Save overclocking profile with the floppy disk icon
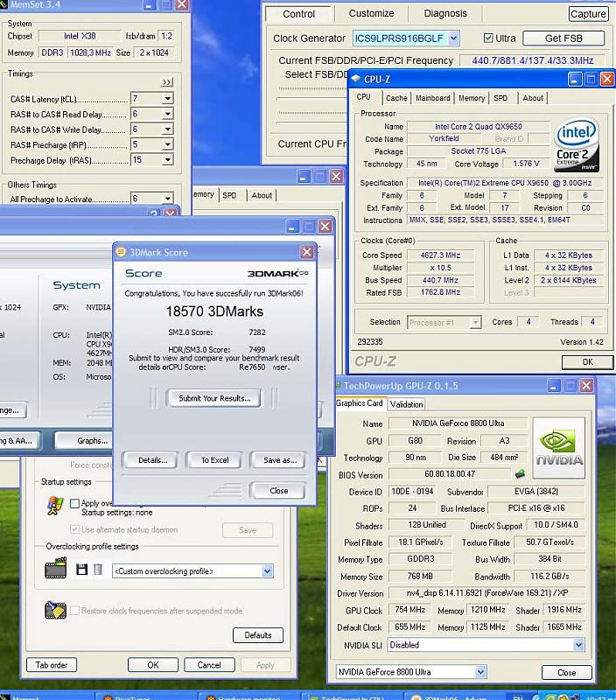Viewport: 616px width, 700px height. [81, 570]
